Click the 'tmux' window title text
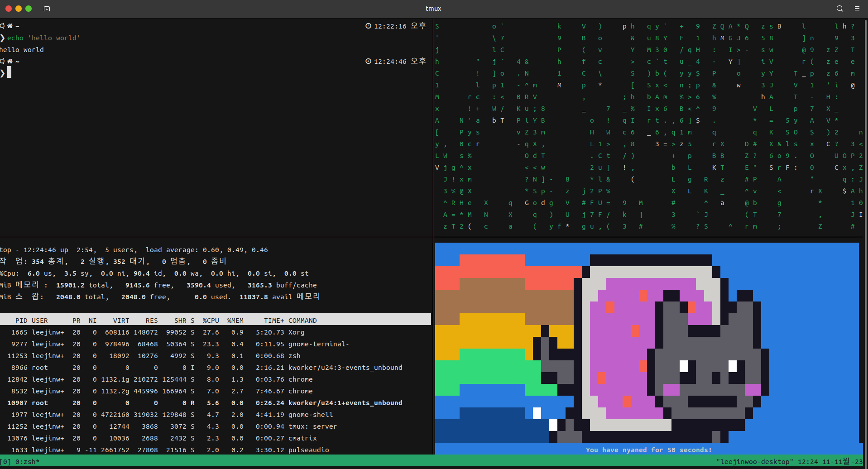The image size is (868, 469). pos(433,9)
